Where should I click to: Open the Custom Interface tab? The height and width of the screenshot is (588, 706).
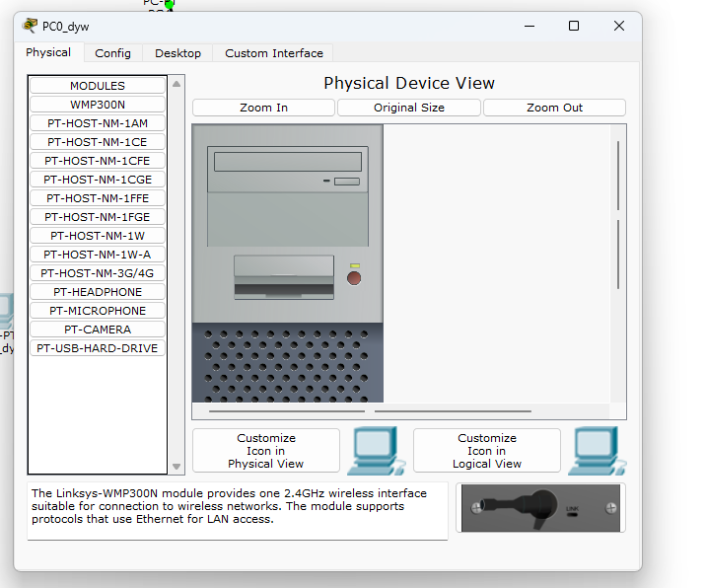[x=274, y=53]
